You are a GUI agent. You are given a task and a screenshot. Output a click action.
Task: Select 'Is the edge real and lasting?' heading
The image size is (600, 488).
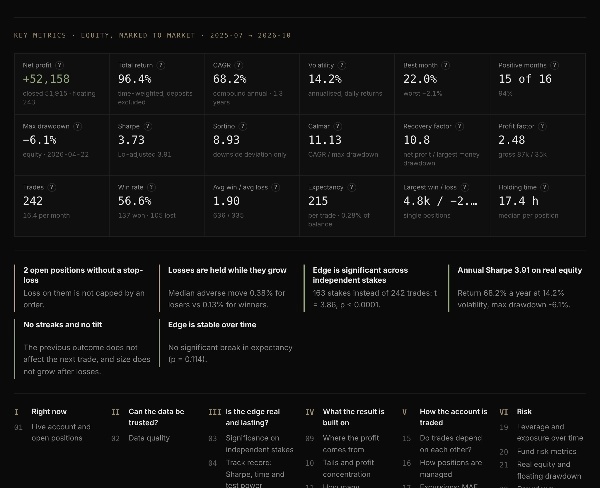253,417
